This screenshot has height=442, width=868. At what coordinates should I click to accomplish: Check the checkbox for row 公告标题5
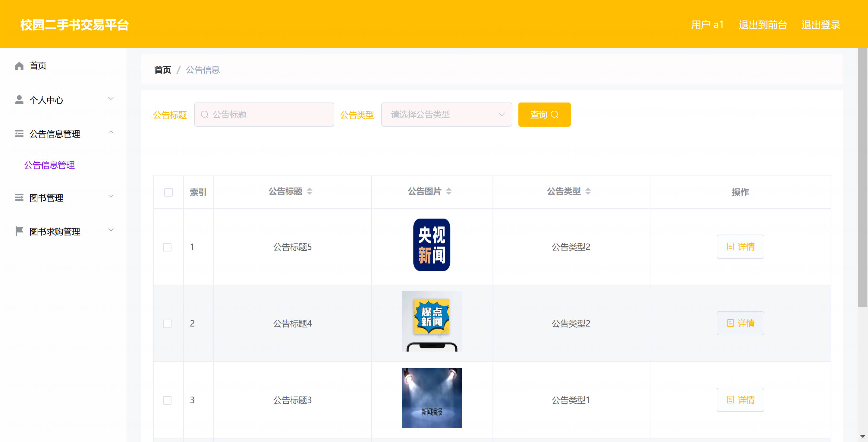click(168, 247)
